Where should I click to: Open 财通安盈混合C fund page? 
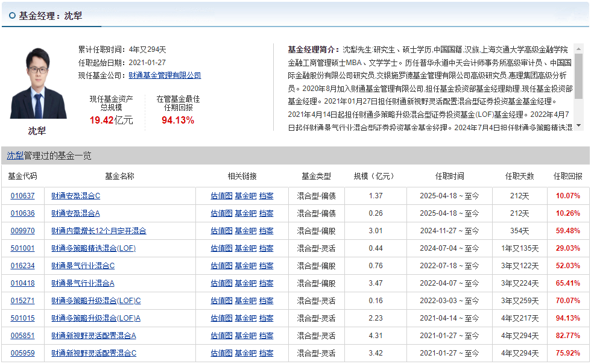click(x=76, y=196)
